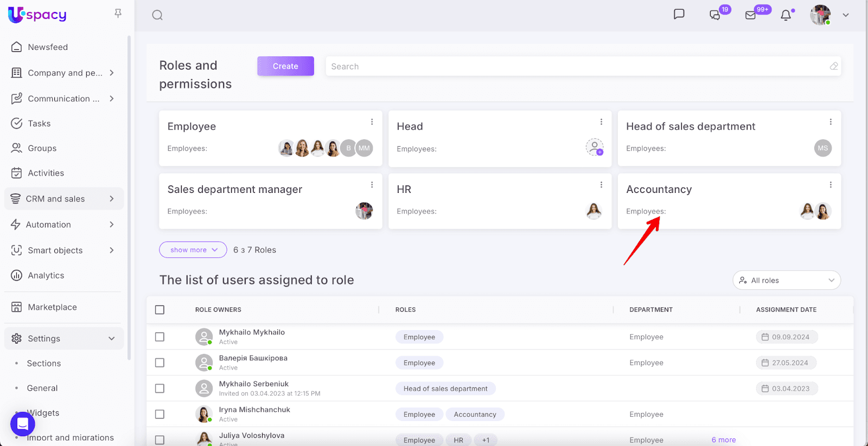Click the 6 more link in Juliya's row
The height and width of the screenshot is (446, 868).
pyautogui.click(x=724, y=440)
